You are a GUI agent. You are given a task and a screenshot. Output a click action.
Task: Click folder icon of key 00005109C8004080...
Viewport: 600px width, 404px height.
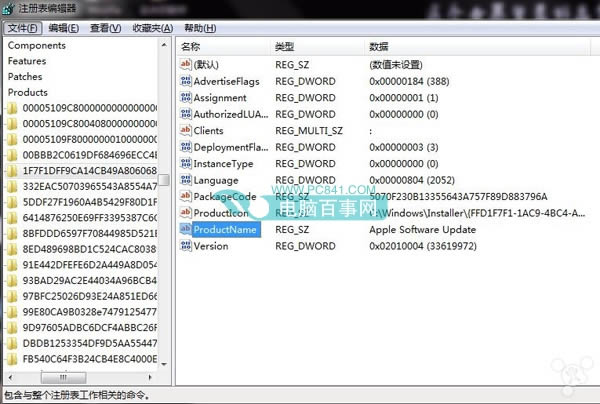(12, 124)
